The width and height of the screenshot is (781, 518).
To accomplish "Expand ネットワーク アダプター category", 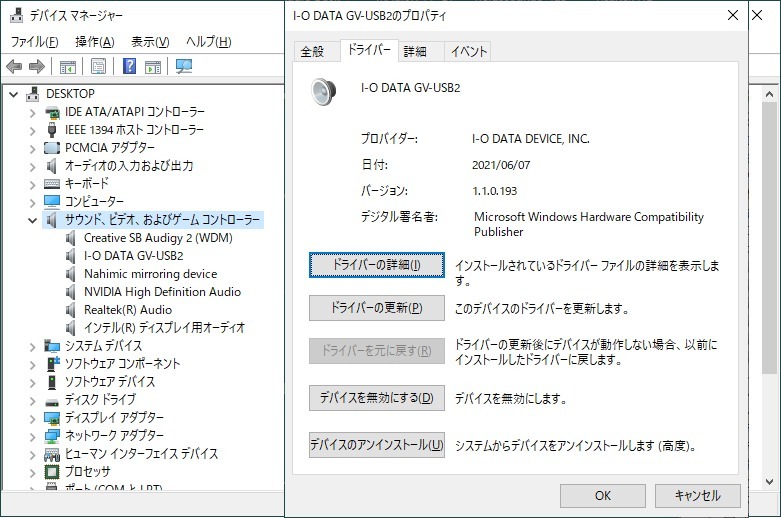I will [32, 436].
